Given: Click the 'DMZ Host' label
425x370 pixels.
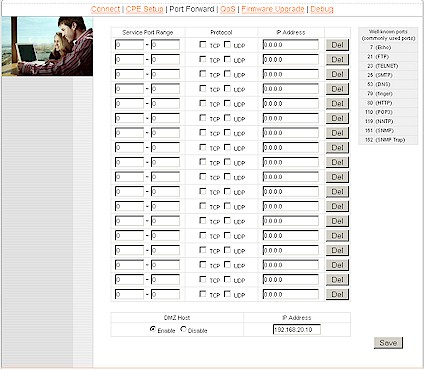Looking at the screenshot, I should (177, 318).
